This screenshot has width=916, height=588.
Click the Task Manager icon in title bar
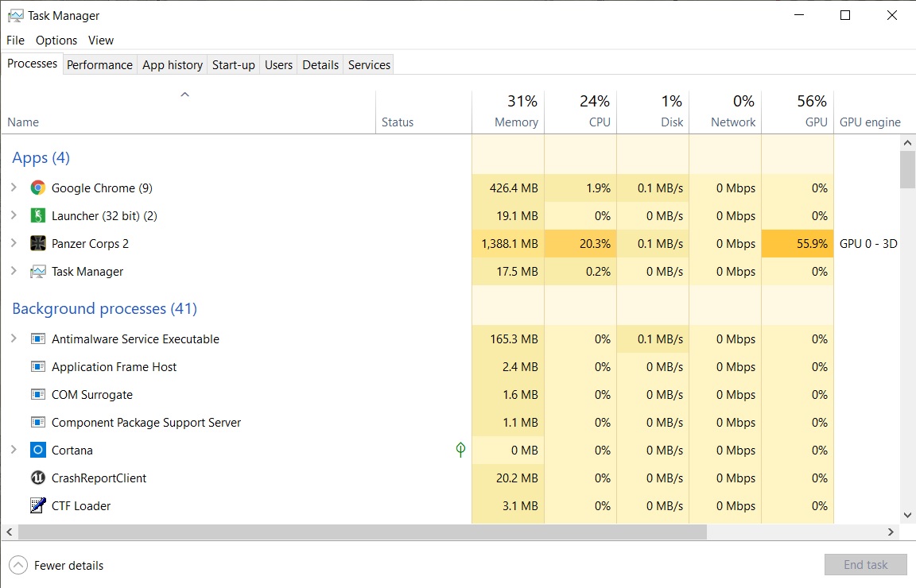tap(16, 16)
